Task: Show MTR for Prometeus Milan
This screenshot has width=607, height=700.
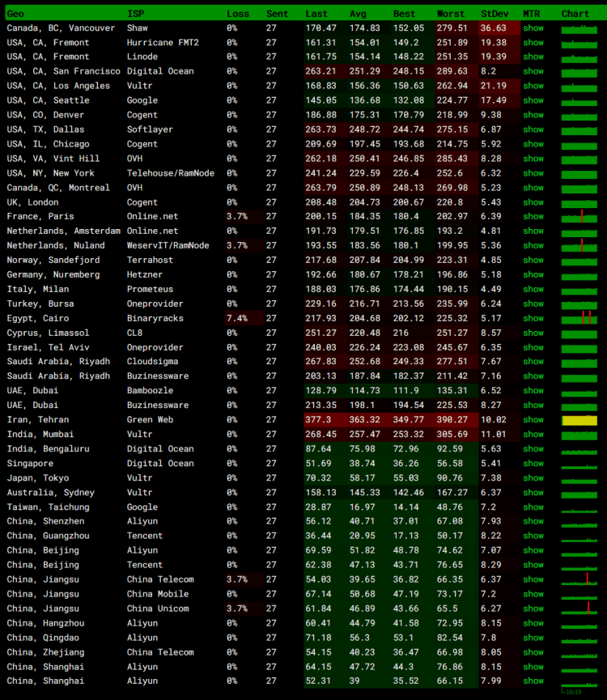Action: click(x=533, y=289)
